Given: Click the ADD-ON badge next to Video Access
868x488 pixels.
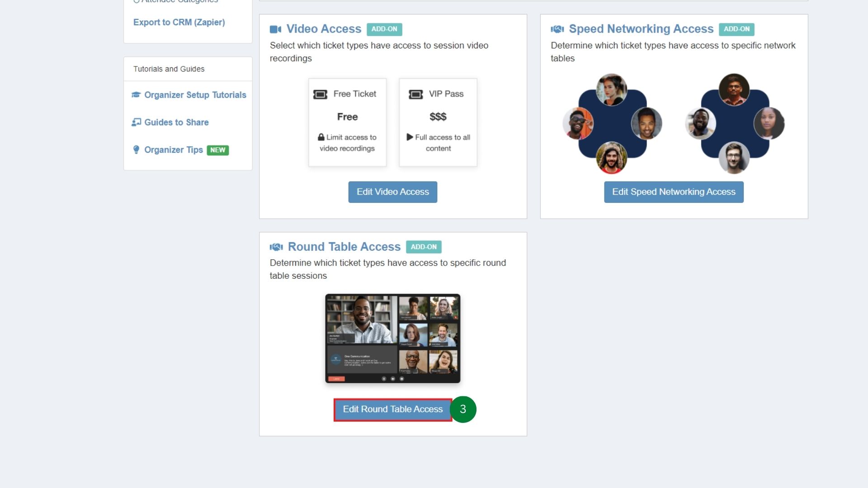Looking at the screenshot, I should point(384,29).
